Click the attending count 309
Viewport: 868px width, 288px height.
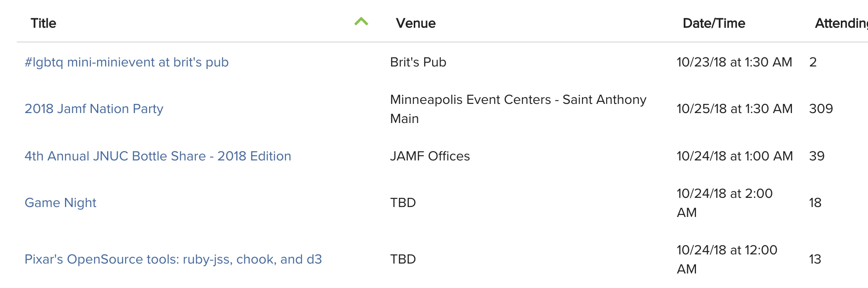[821, 108]
